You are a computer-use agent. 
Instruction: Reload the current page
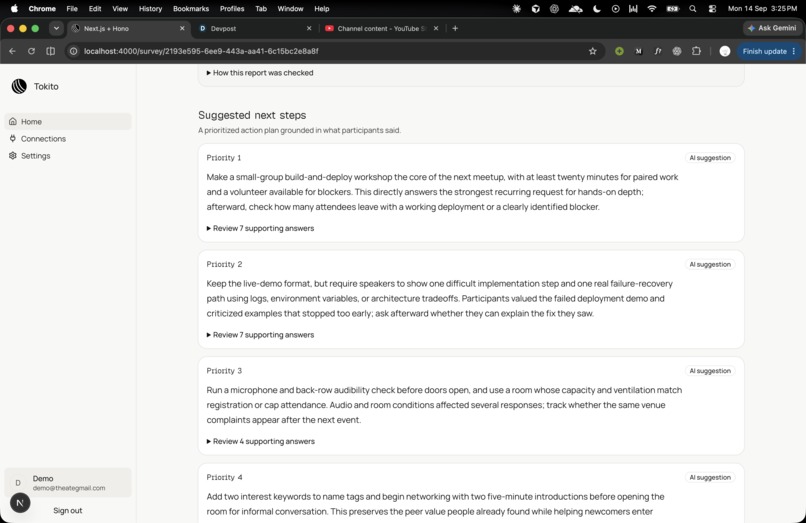pos(31,51)
